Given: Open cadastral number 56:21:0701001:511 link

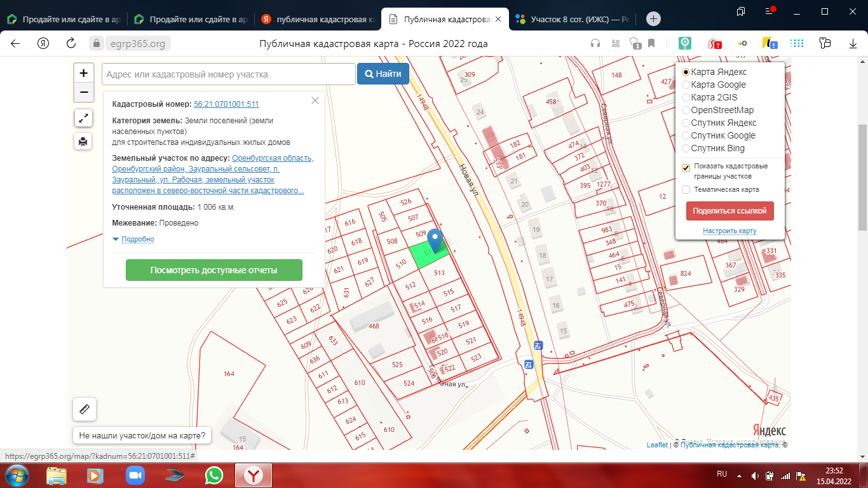Looking at the screenshot, I should coord(226,104).
